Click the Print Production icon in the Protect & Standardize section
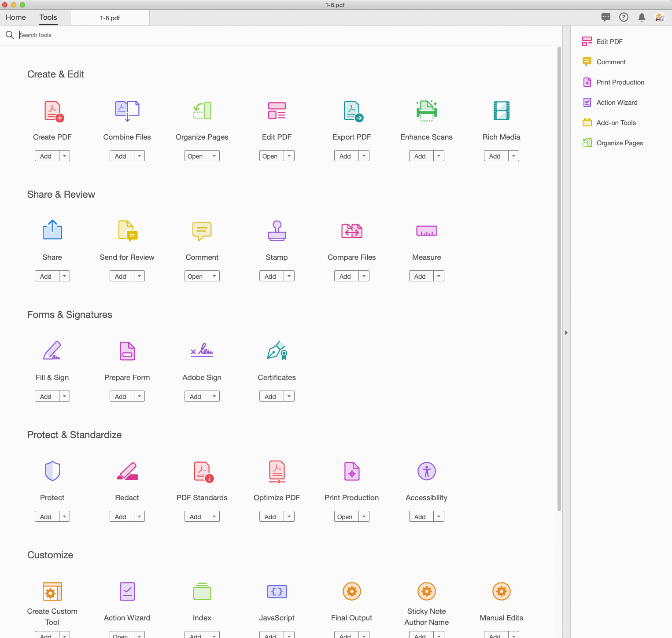The height and width of the screenshot is (638, 672). pyautogui.click(x=352, y=471)
